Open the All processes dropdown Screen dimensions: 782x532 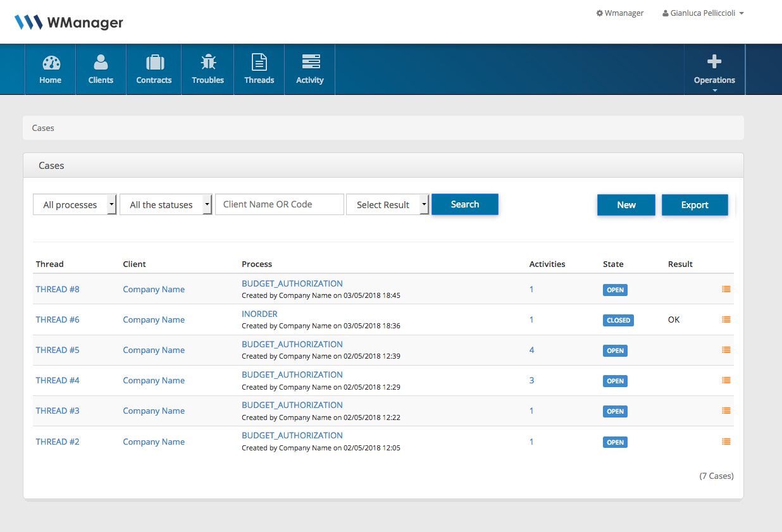[75, 205]
